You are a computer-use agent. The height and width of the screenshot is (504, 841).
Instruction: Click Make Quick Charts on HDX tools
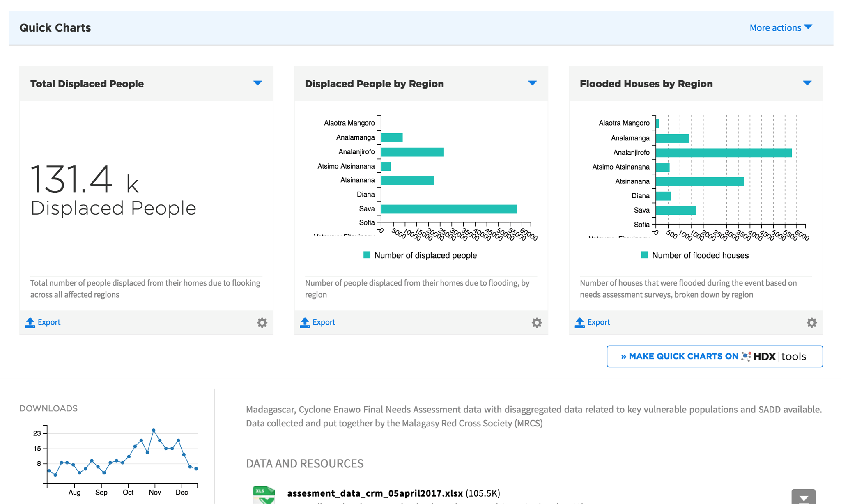(715, 356)
